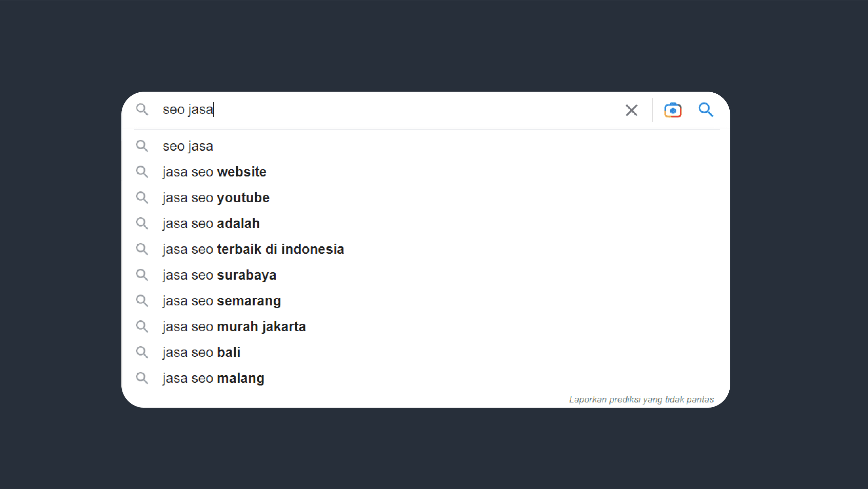Select 'jasa seo adalah' from suggestions
Viewport: 868px width, 489px height.
(211, 224)
